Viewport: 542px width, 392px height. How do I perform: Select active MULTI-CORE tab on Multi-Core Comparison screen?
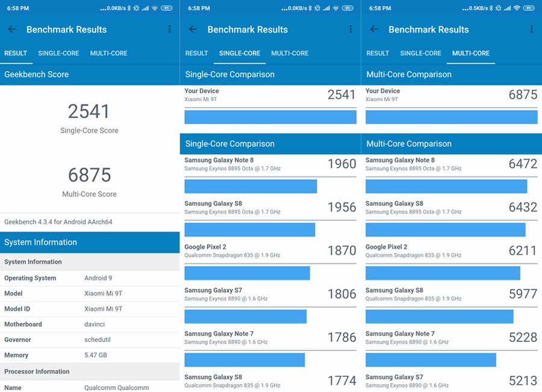pos(471,53)
